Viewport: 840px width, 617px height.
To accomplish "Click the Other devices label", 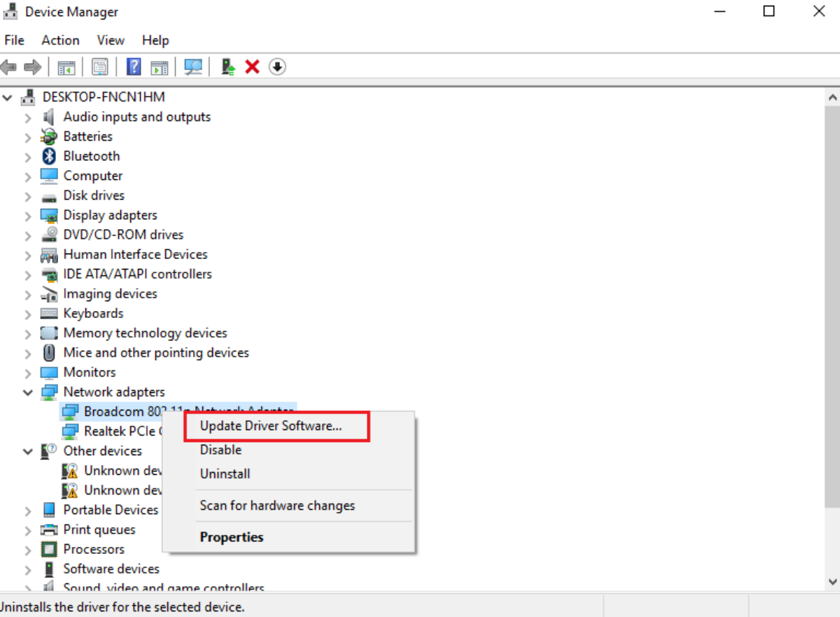I will tap(102, 451).
